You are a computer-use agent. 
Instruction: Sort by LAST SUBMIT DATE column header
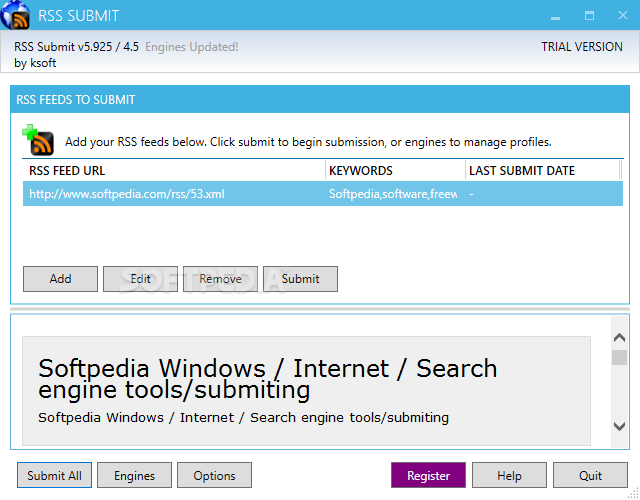(542, 170)
